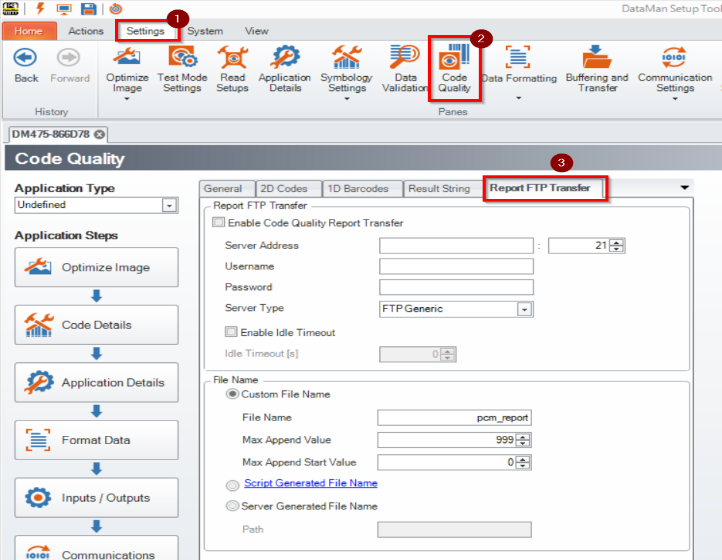
Task: Click the Application Details application step
Action: 96,382
